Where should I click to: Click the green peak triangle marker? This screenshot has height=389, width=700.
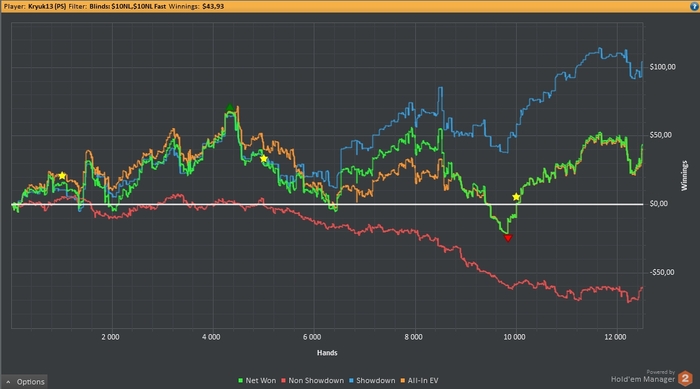pyautogui.click(x=229, y=108)
